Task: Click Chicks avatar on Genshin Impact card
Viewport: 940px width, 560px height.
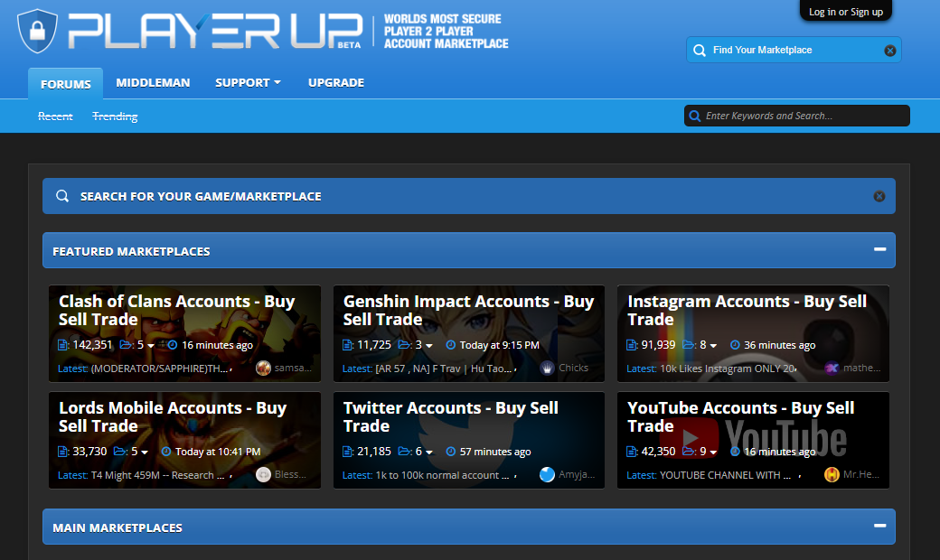Action: pos(548,368)
